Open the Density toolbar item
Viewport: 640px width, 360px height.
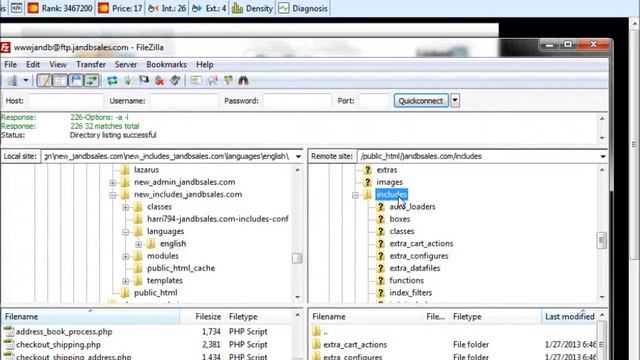click(x=253, y=8)
